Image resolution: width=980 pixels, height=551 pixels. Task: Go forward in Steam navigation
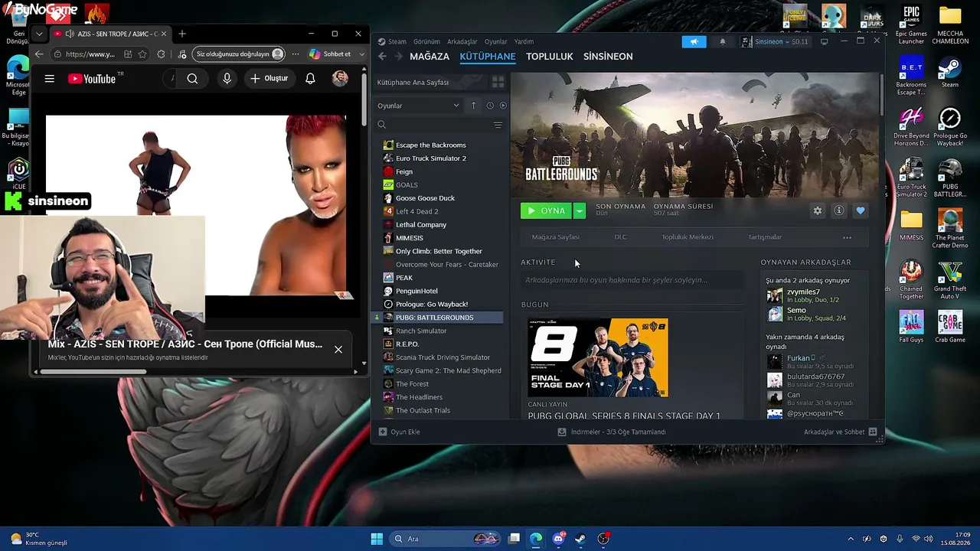pyautogui.click(x=398, y=56)
